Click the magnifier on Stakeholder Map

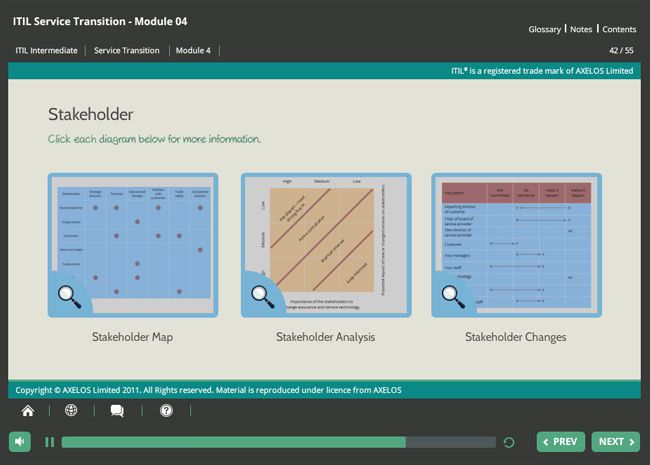(x=69, y=297)
